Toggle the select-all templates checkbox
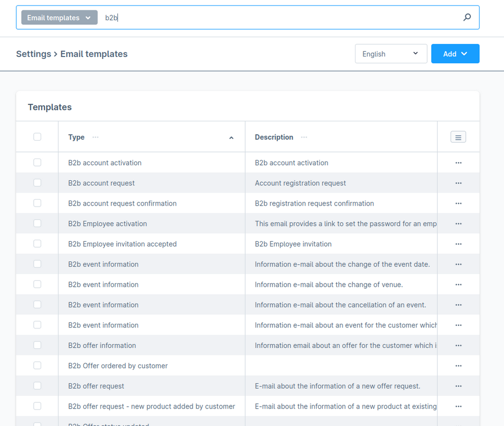Image resolution: width=504 pixels, height=426 pixels. pyautogui.click(x=37, y=137)
